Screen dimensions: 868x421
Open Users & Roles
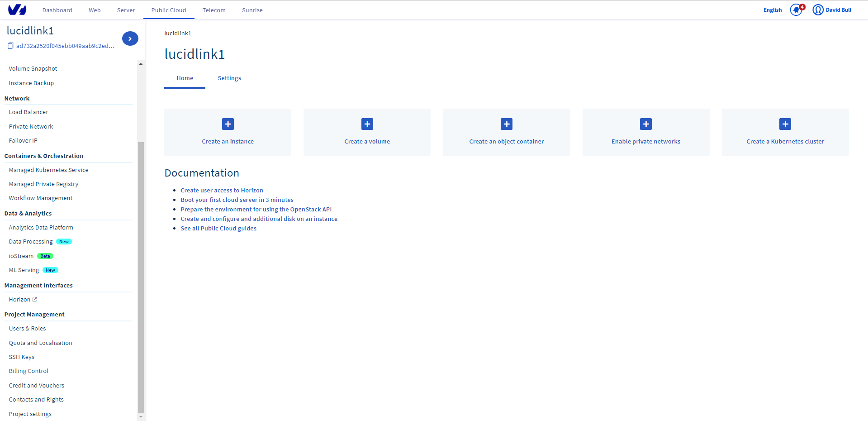tap(27, 328)
